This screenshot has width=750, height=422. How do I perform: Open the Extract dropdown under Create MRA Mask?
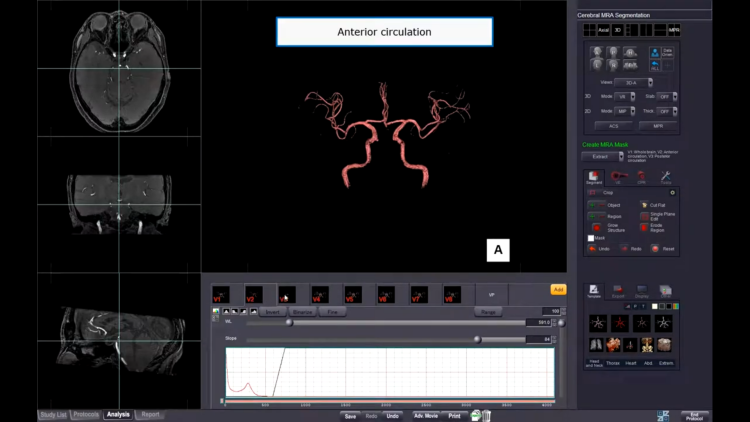coord(603,156)
